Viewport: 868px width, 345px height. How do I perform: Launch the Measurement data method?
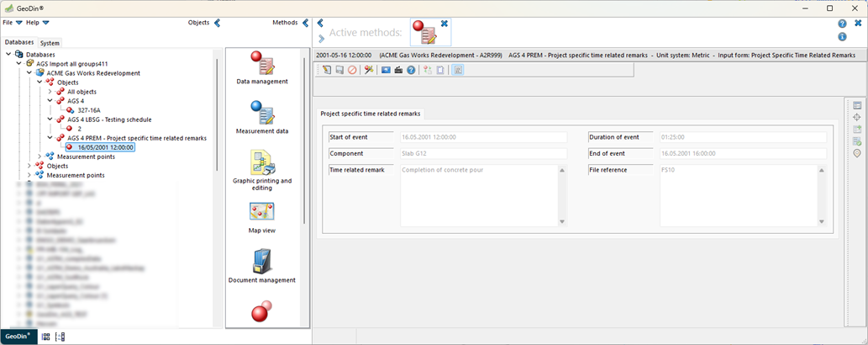tap(261, 116)
